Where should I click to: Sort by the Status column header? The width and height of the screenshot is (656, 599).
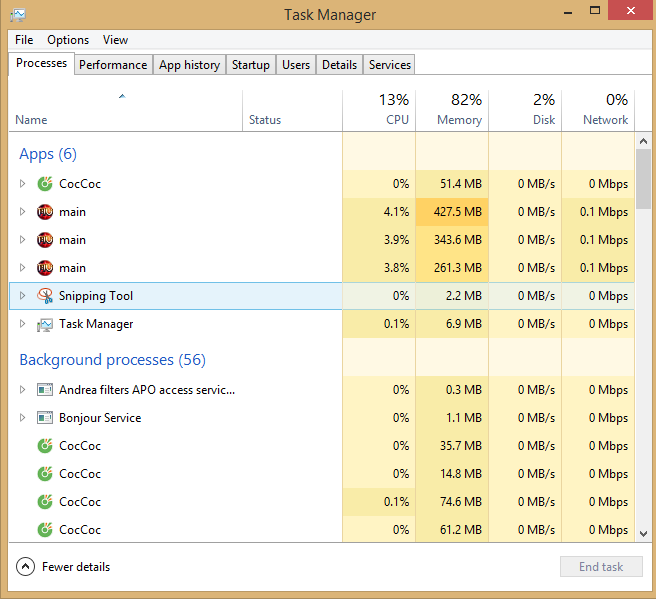292,110
